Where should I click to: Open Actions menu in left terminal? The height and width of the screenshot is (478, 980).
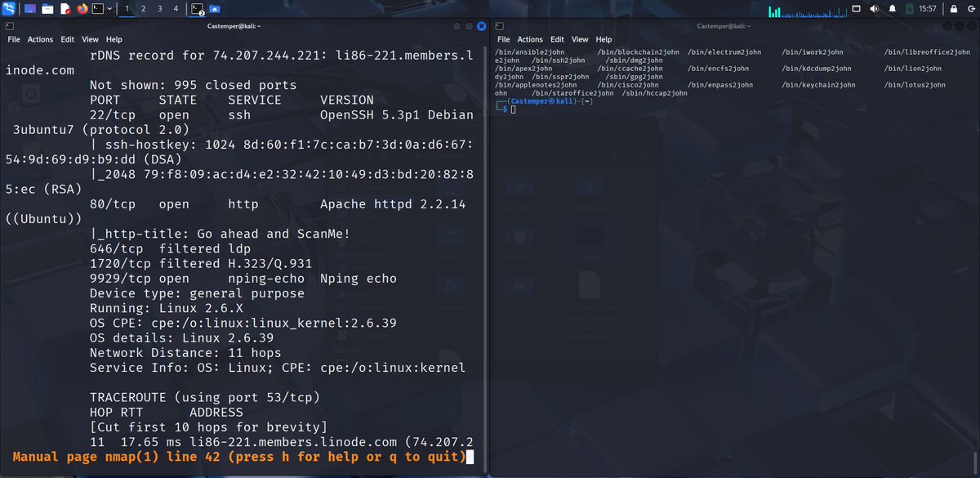40,39
